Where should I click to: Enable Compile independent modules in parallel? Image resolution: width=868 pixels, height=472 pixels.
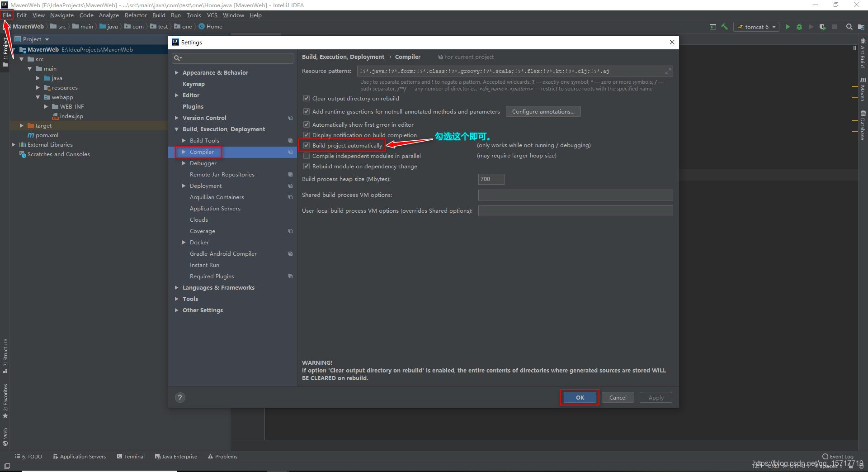click(x=307, y=156)
